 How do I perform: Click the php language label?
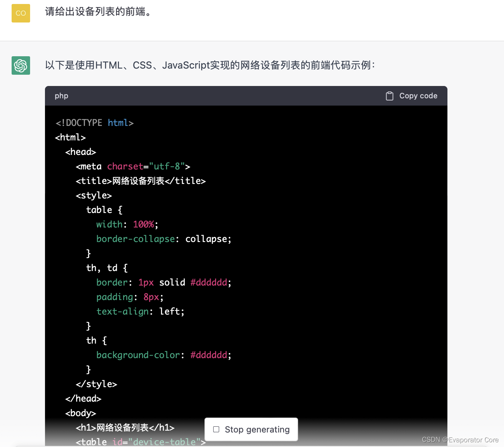(x=61, y=96)
